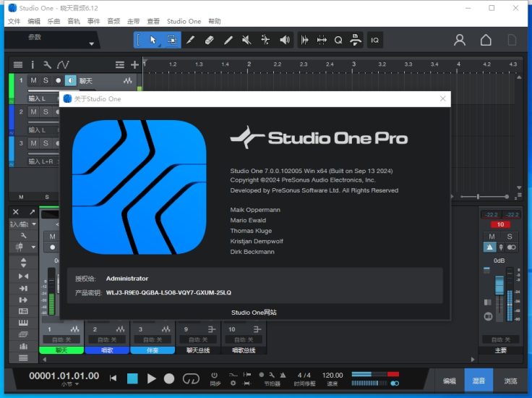Open automation mode 自动:关 for Main channel

(501, 339)
